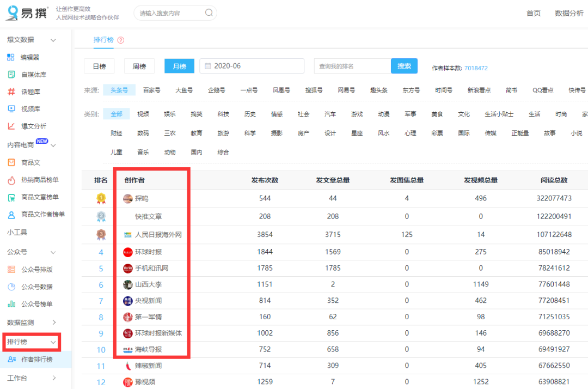The width and height of the screenshot is (588, 389).
Task: Open 数据分析 in top navigation
Action: click(569, 13)
